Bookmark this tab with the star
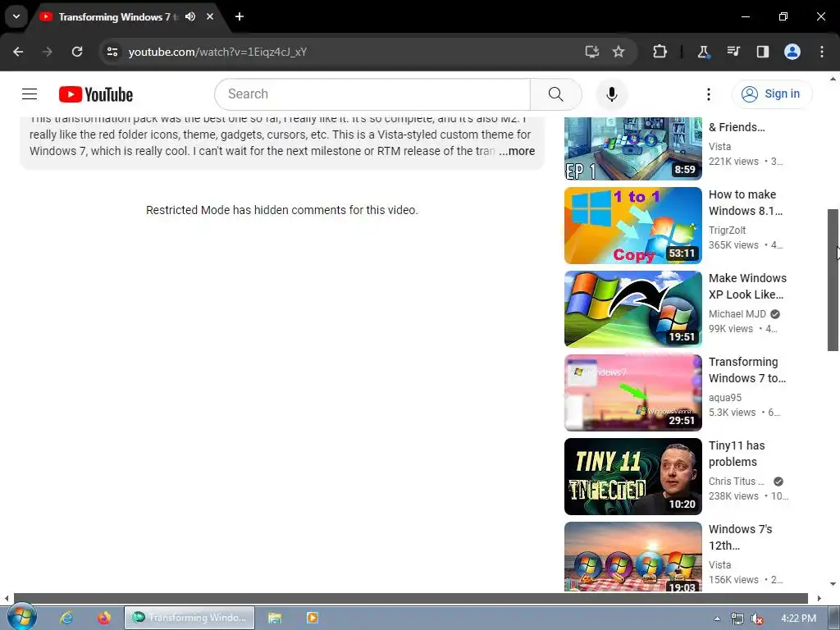 [619, 52]
